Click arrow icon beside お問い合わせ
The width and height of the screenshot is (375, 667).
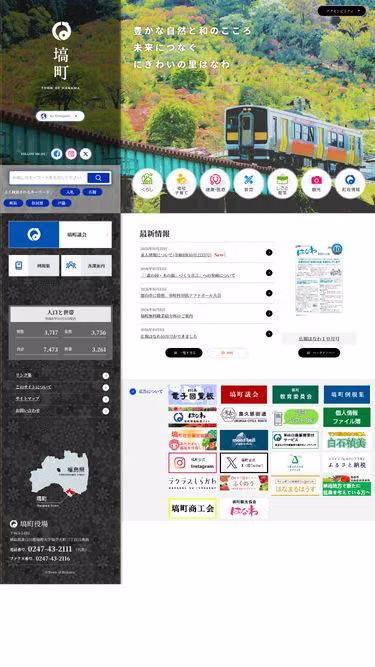[105, 411]
